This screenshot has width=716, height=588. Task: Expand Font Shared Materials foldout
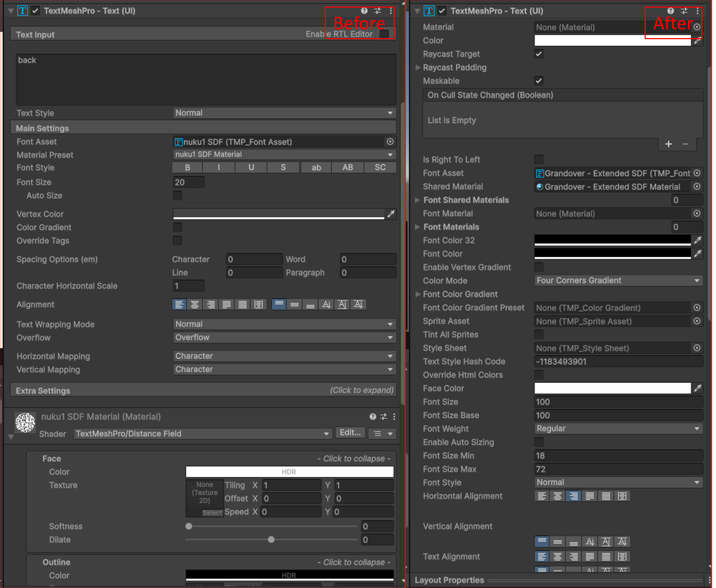coord(418,200)
